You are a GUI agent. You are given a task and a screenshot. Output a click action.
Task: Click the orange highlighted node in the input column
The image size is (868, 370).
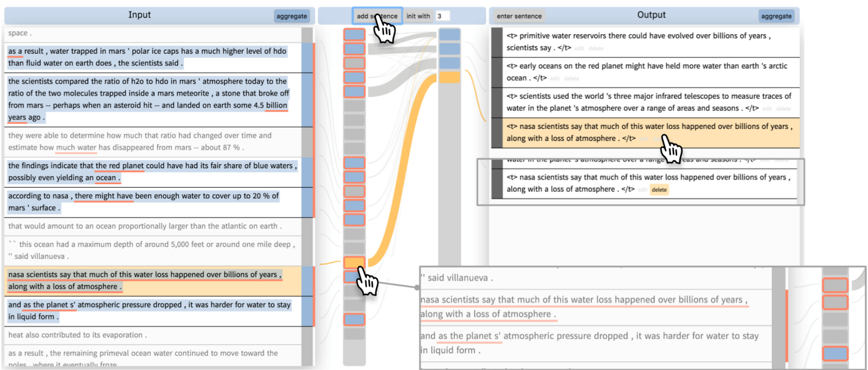pos(354,262)
